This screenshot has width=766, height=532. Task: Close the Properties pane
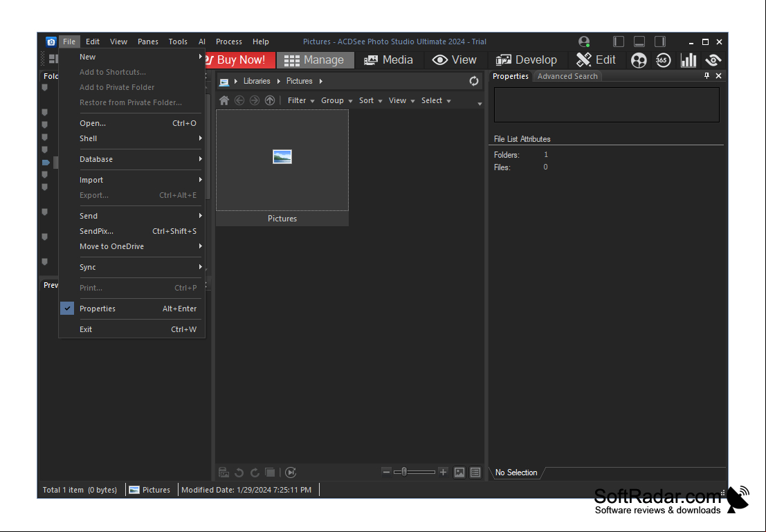click(719, 75)
